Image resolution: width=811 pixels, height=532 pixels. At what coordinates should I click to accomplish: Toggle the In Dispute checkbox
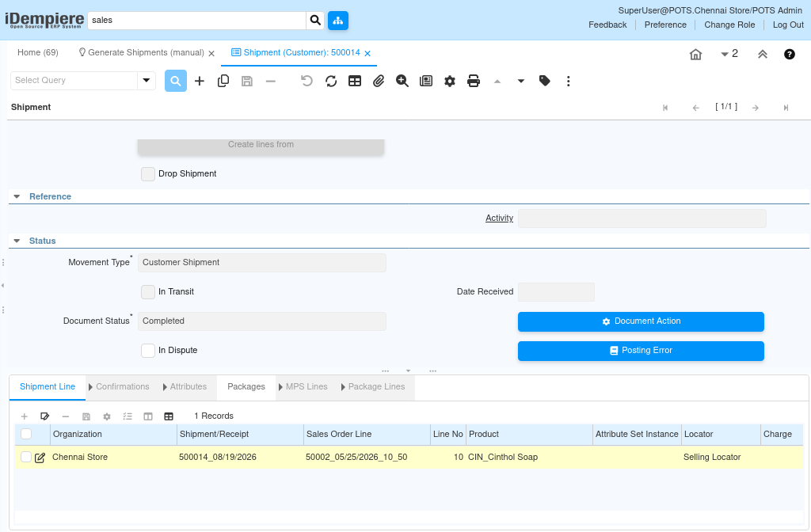tap(148, 351)
